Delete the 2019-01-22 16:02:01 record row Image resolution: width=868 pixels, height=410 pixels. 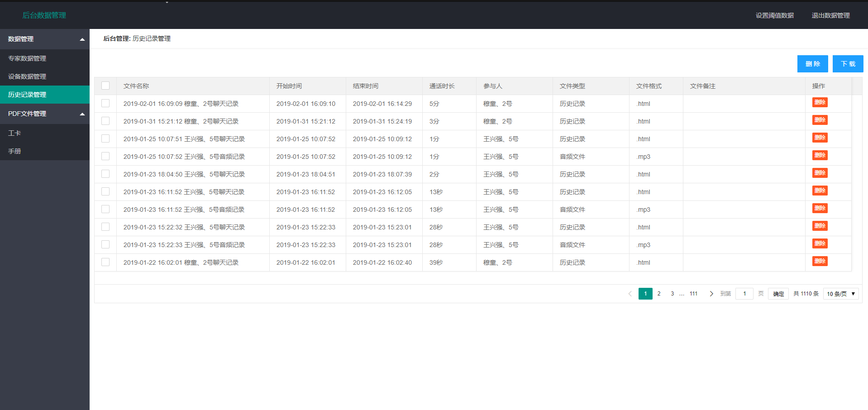pos(820,261)
